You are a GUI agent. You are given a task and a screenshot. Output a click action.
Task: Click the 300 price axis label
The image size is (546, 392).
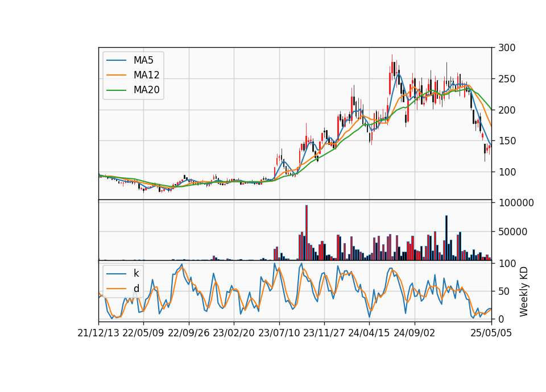pyautogui.click(x=507, y=48)
